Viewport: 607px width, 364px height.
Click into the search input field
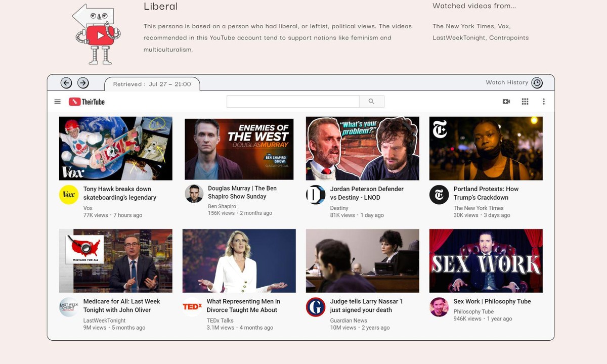(293, 102)
